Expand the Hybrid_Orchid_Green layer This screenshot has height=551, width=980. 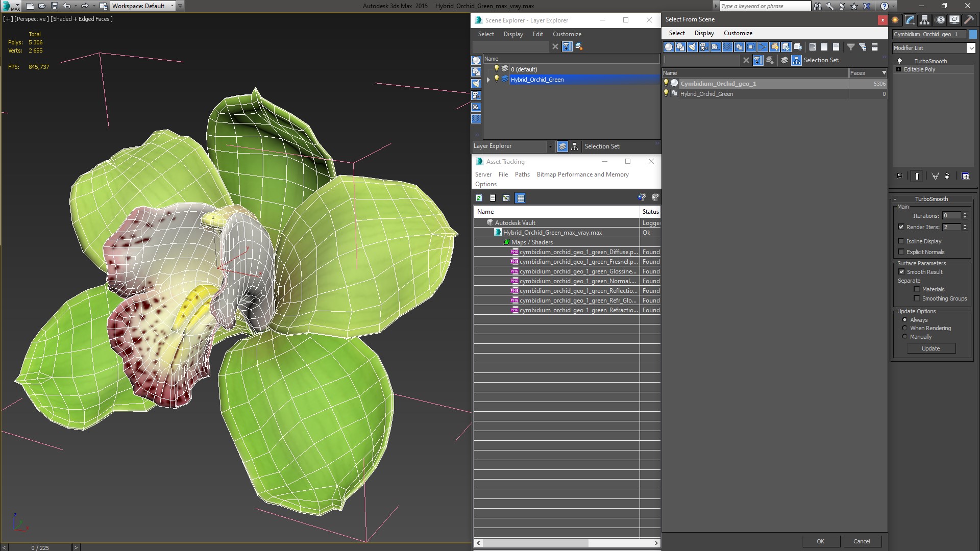(488, 80)
